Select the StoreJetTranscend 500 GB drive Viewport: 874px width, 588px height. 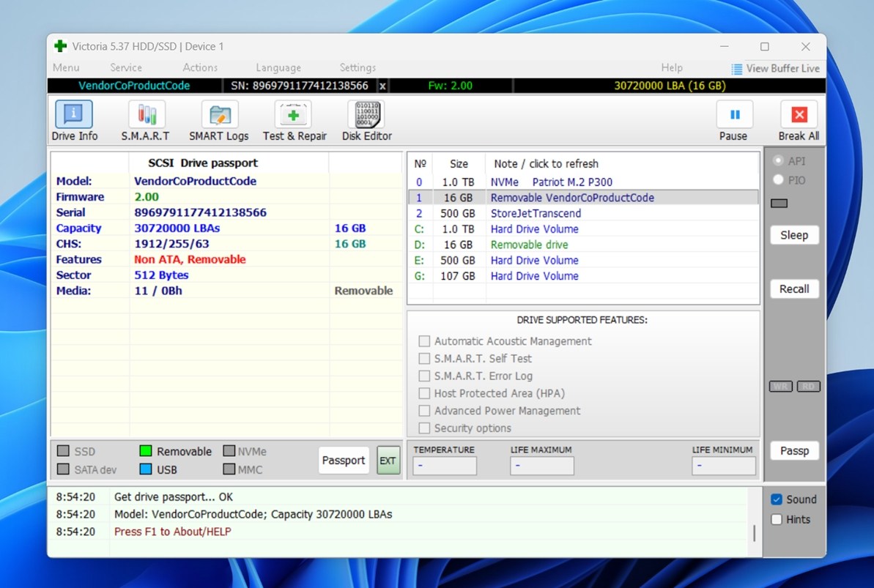[x=536, y=213]
